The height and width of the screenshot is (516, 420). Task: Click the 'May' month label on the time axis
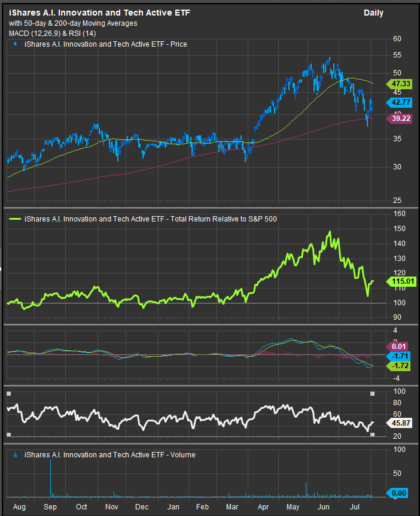(293, 507)
